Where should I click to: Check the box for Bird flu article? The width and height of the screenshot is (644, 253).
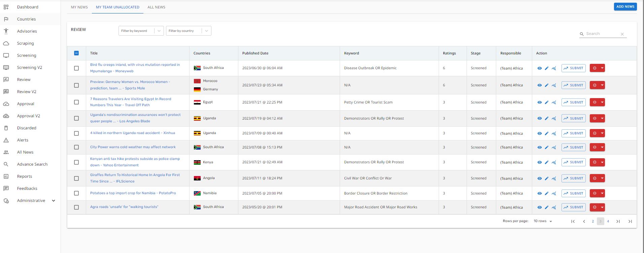click(x=76, y=68)
